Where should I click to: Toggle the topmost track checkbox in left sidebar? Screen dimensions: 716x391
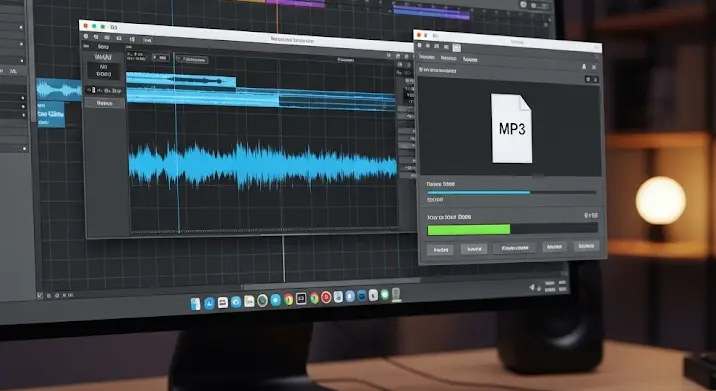pyautogui.click(x=21, y=27)
